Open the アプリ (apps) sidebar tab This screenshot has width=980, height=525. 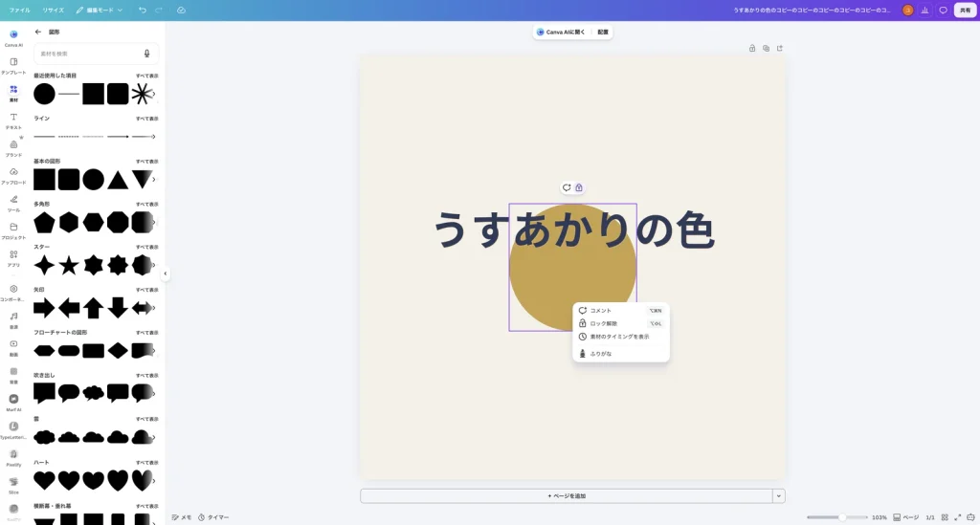click(x=13, y=258)
